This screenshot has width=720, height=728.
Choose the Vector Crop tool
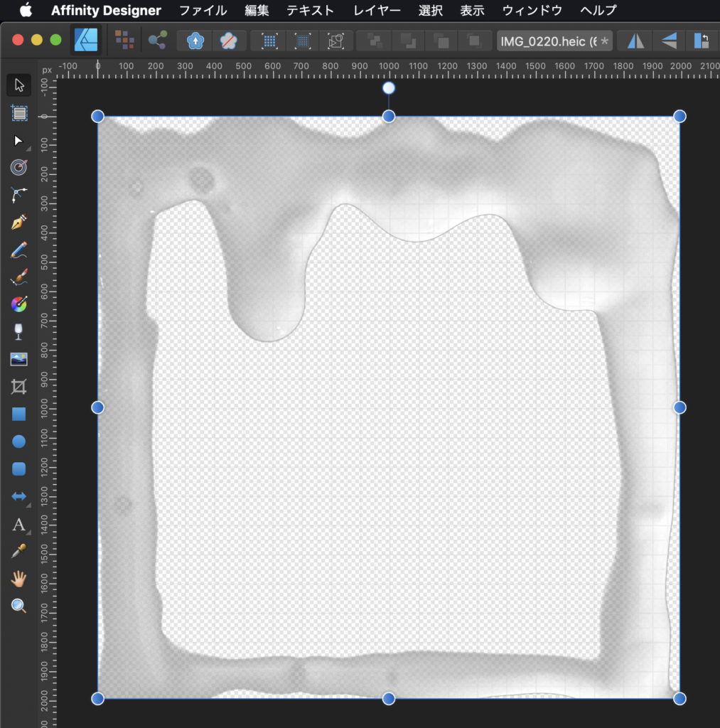(19, 387)
